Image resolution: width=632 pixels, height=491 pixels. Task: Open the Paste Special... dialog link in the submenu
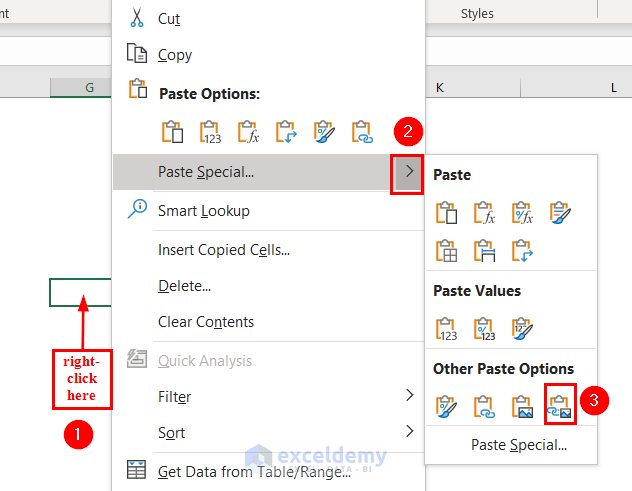pos(519,444)
